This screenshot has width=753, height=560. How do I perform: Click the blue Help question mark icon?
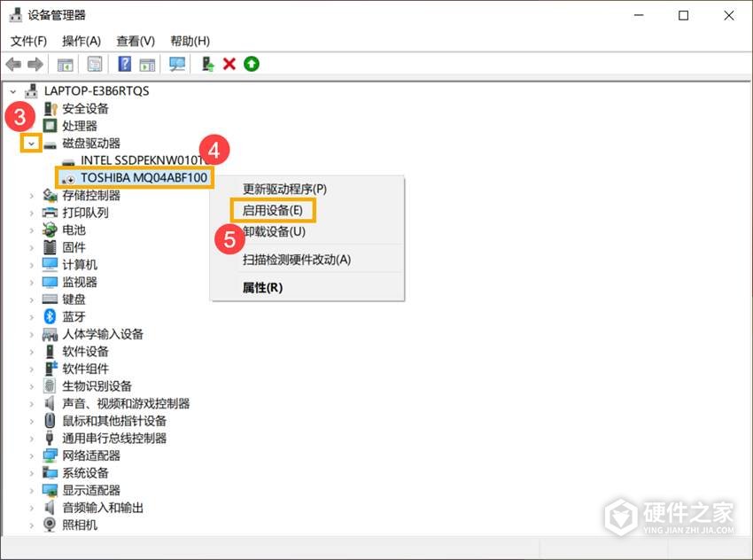click(x=124, y=64)
